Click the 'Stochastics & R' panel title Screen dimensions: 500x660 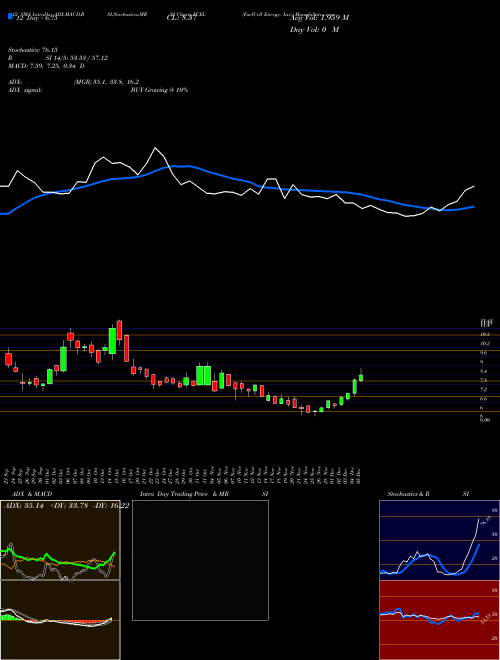click(x=409, y=494)
